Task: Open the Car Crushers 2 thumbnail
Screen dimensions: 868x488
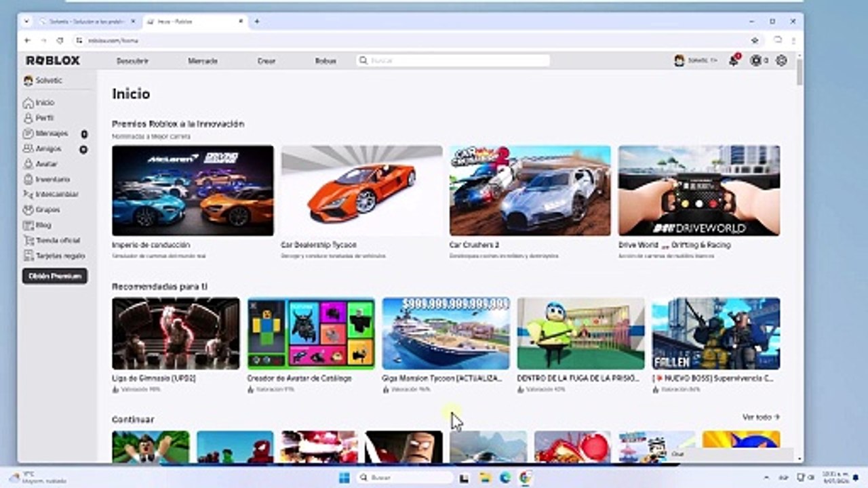Action: tap(530, 190)
